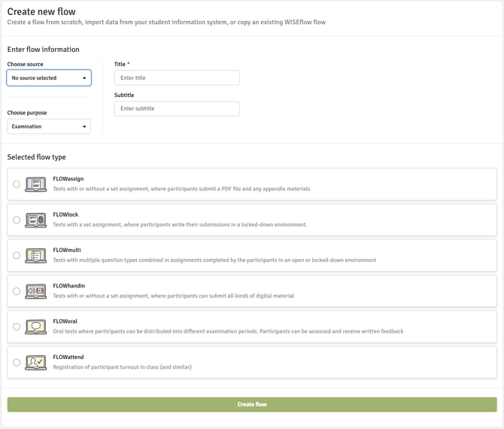This screenshot has height=429, width=504.
Task: Click the FLOWoral title text
Action: point(65,321)
